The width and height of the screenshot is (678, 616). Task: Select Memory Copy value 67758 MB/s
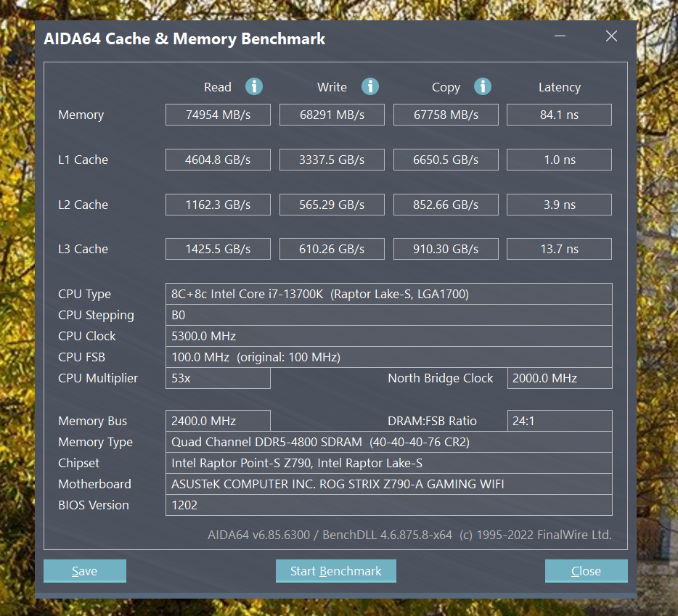point(446,115)
